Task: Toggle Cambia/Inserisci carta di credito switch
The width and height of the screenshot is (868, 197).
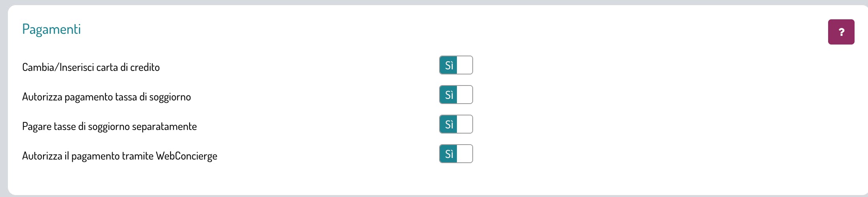Action: (x=456, y=65)
